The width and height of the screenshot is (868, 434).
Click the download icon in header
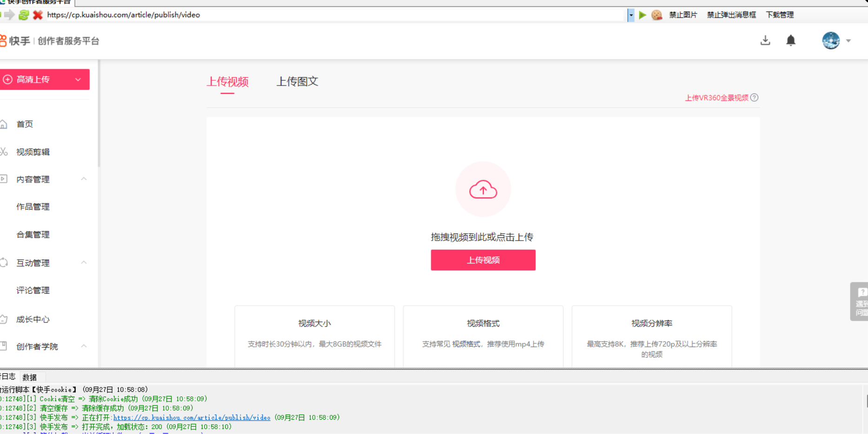pyautogui.click(x=765, y=41)
